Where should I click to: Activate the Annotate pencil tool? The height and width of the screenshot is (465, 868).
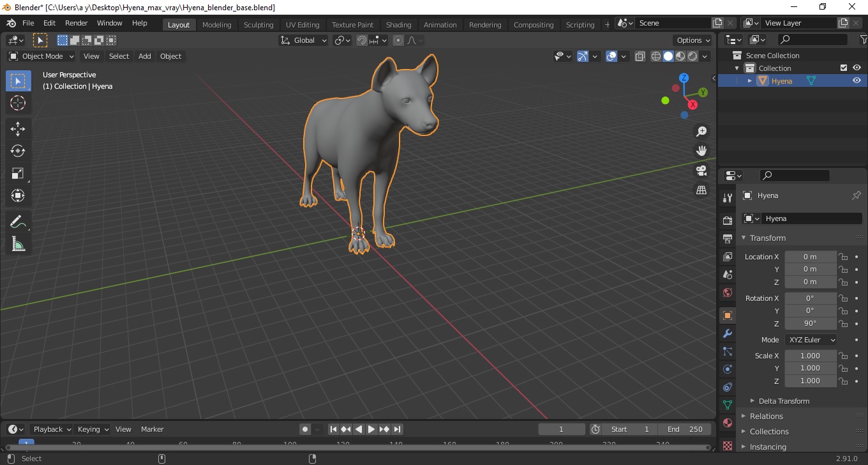[x=18, y=222]
